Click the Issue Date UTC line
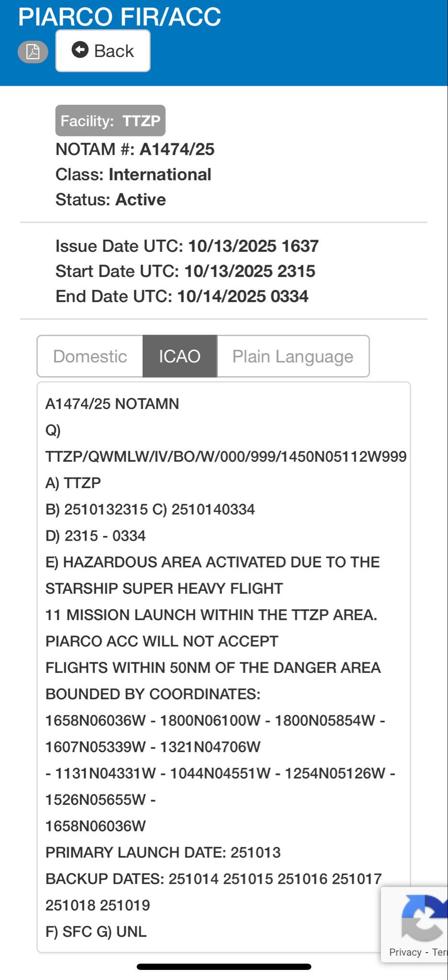This screenshot has width=448, height=980. tap(187, 246)
